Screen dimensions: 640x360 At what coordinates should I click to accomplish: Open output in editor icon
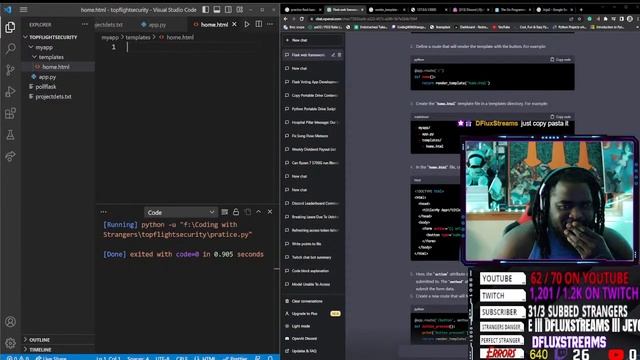click(x=247, y=212)
